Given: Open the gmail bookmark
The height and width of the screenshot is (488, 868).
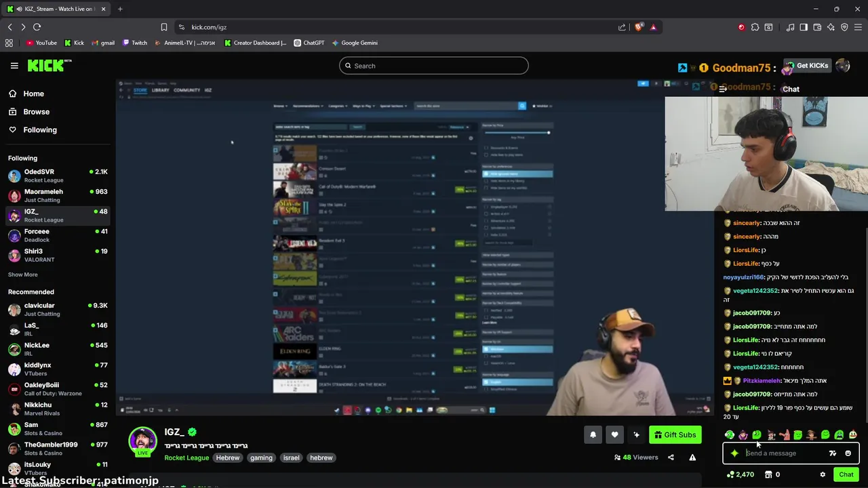Looking at the screenshot, I should pyautogui.click(x=102, y=43).
